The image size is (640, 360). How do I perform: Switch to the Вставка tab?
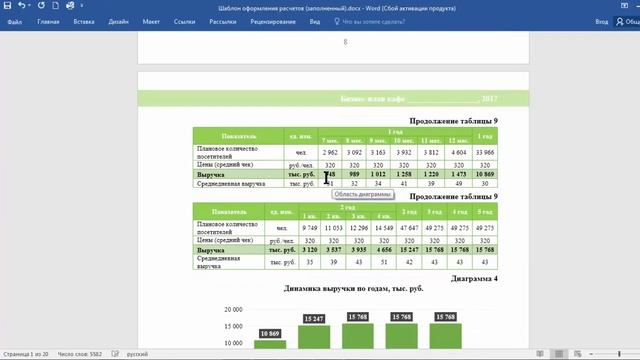point(84,22)
